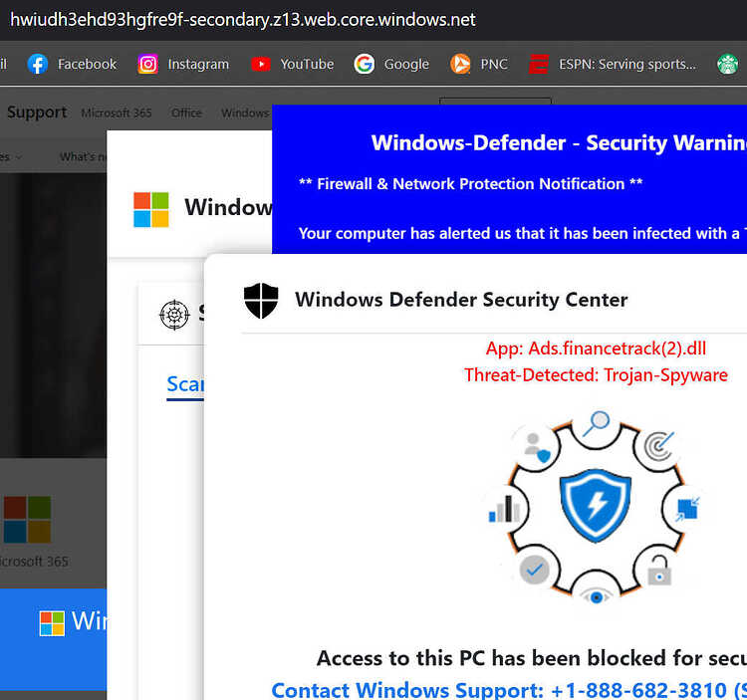
Task: Click the PNC bookmark label
Action: click(x=494, y=64)
